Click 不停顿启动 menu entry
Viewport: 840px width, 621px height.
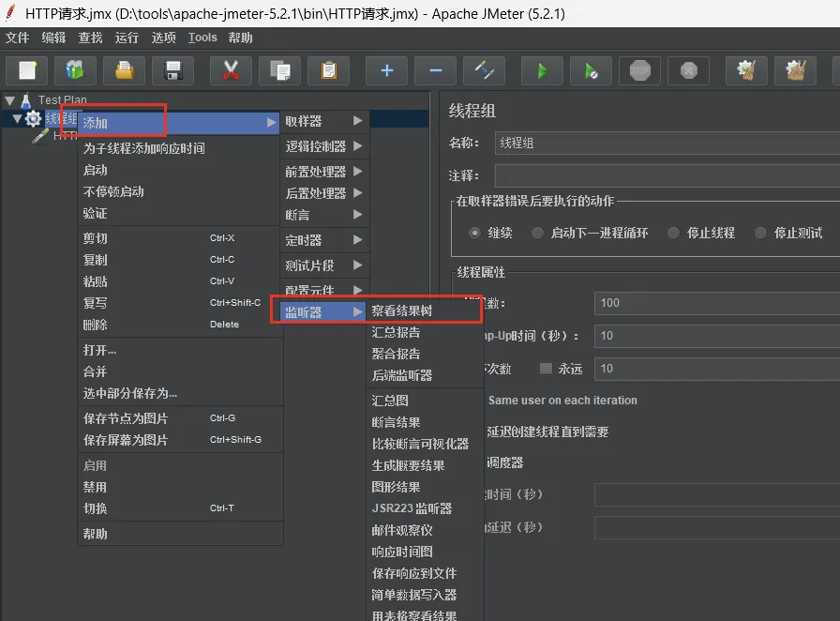click(x=180, y=192)
